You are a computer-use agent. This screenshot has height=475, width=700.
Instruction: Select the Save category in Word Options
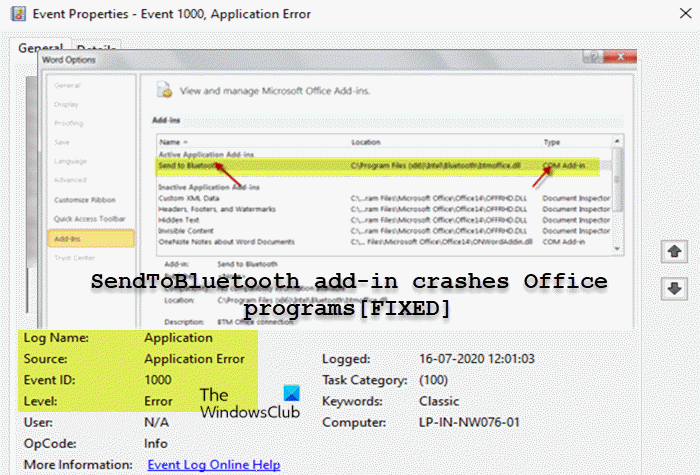pyautogui.click(x=62, y=142)
